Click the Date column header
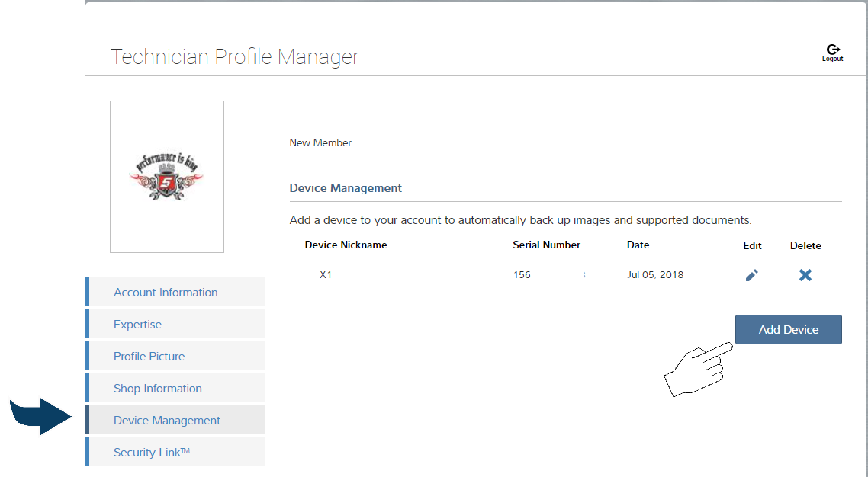 tap(638, 245)
